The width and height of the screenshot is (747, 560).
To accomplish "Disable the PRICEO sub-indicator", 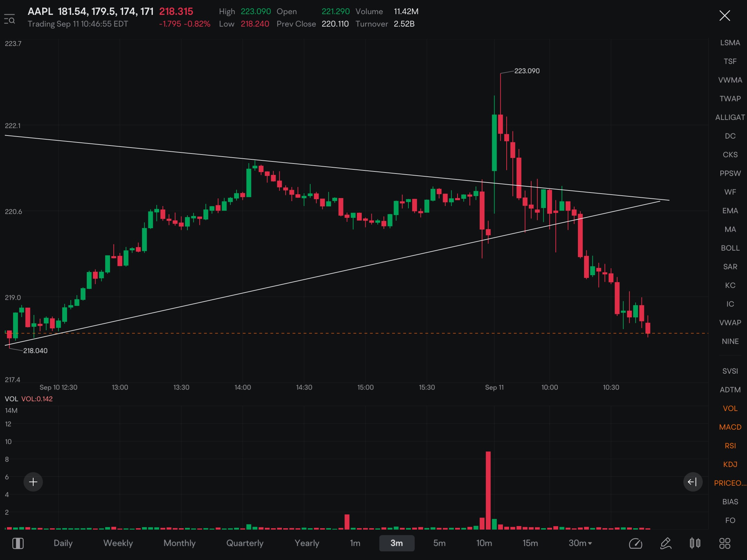I will 730,483.
